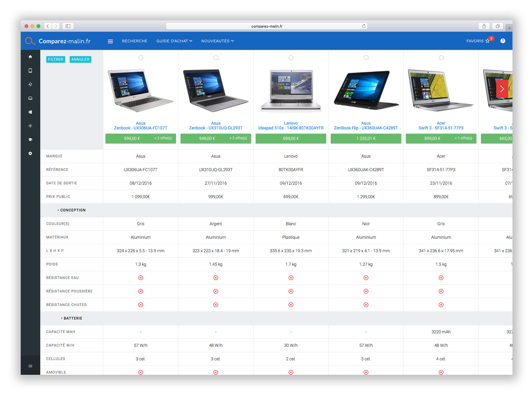Slide to next products with red arrow
Viewport: 532px width, 394px height.
tap(502, 89)
